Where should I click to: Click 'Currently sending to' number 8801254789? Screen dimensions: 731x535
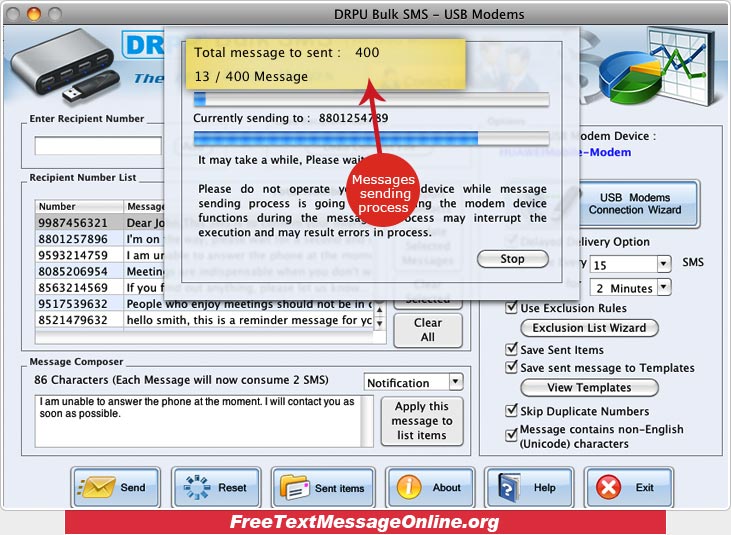(353, 118)
